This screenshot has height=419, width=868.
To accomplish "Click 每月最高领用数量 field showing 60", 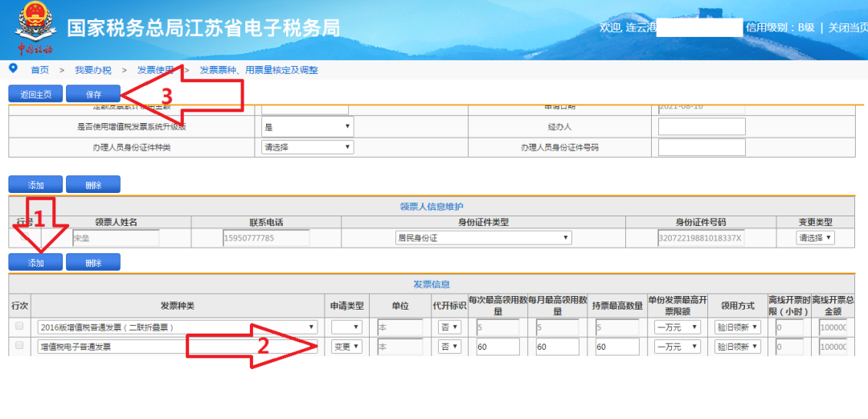I will [558, 347].
